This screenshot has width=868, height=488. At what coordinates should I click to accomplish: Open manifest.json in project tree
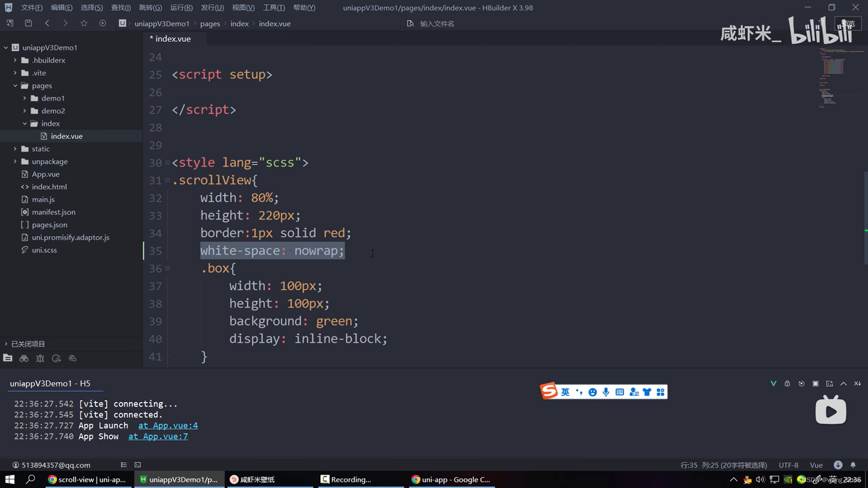coord(53,212)
